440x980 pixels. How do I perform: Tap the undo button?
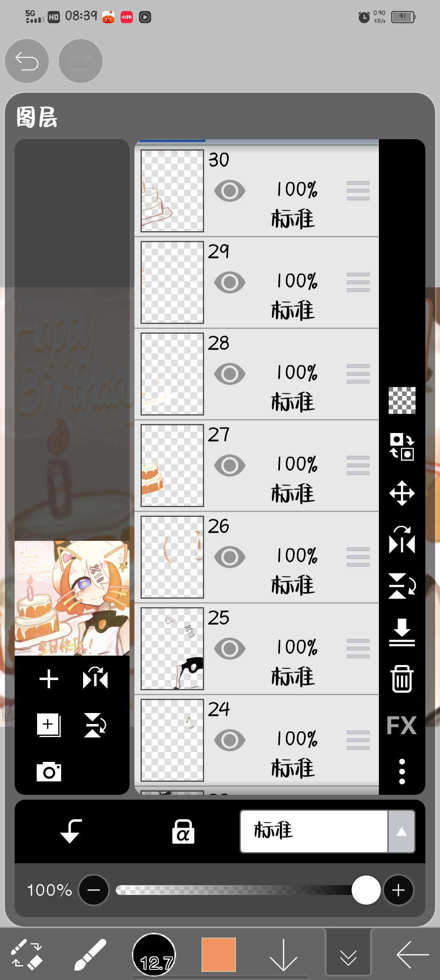[27, 61]
